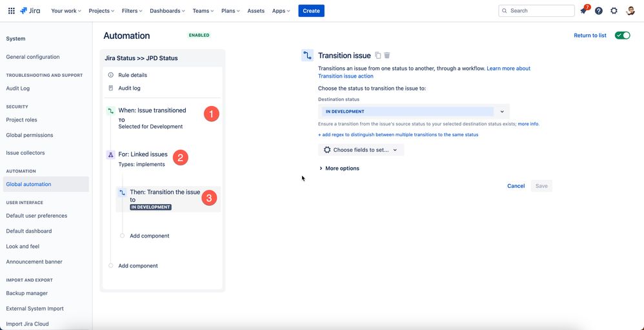This screenshot has width=644, height=330.
Task: Click the Save button
Action: pyautogui.click(x=541, y=186)
